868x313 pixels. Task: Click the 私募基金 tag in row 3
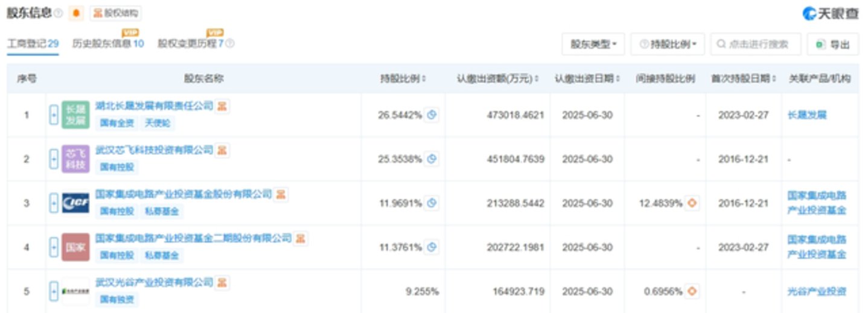(x=162, y=211)
